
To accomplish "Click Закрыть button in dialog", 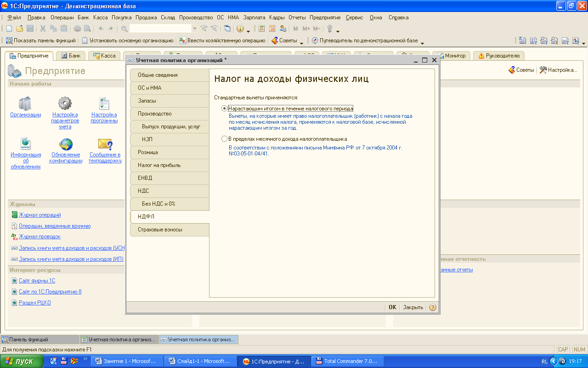I will pos(413,307).
